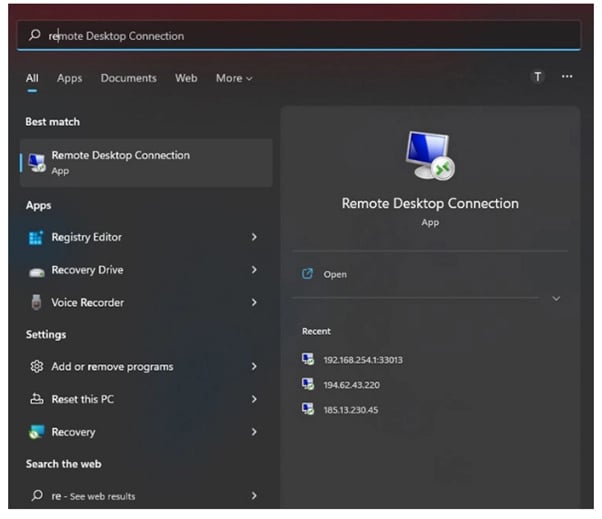Image resolution: width=602 pixels, height=519 pixels.
Task: Switch to the Apps tab
Action: click(69, 78)
